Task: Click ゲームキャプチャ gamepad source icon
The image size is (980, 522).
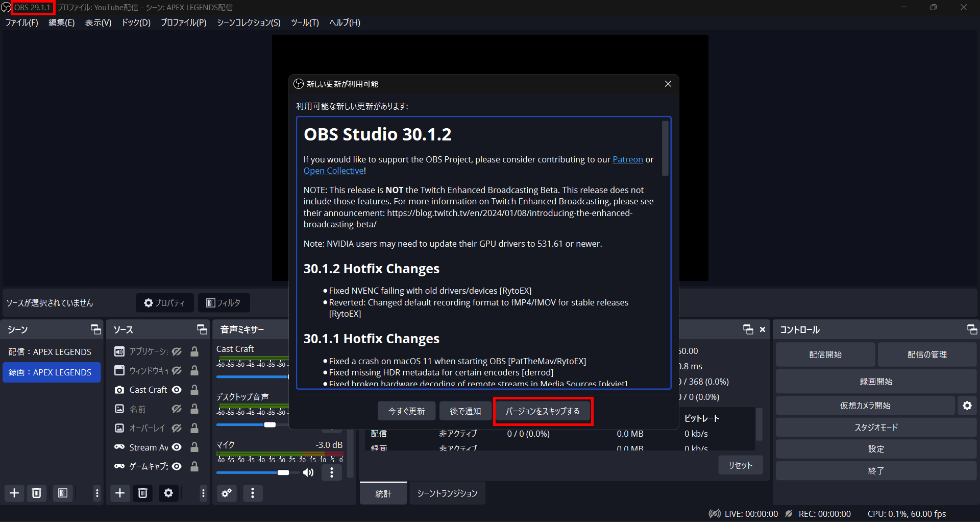Action: pos(119,466)
